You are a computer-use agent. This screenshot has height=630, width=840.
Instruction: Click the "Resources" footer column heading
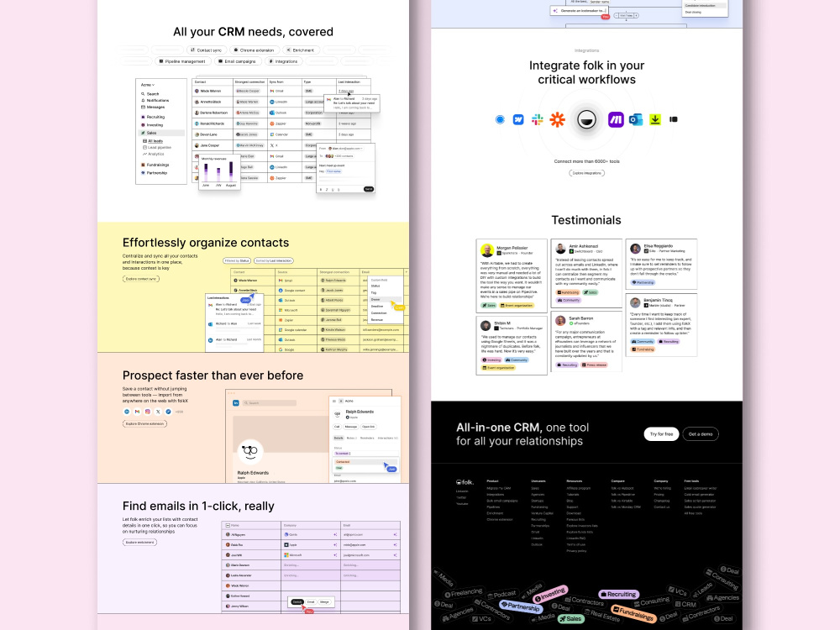[x=575, y=481]
